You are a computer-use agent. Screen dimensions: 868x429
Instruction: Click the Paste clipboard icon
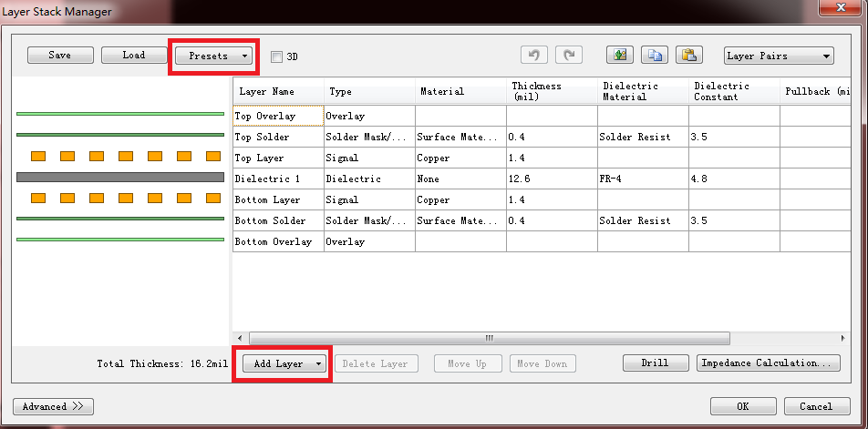pyautogui.click(x=688, y=55)
